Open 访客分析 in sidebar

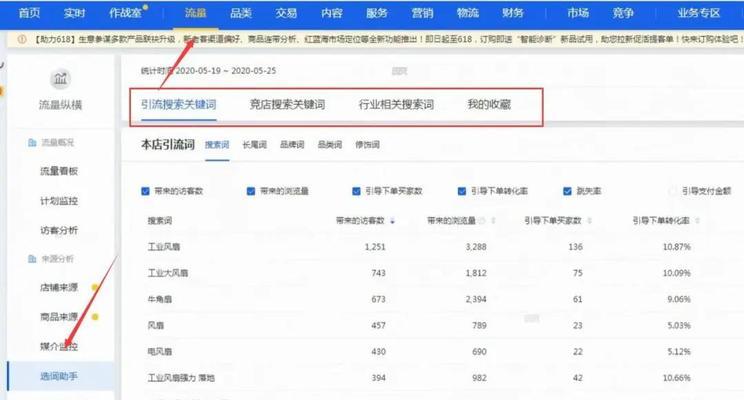[59, 231]
